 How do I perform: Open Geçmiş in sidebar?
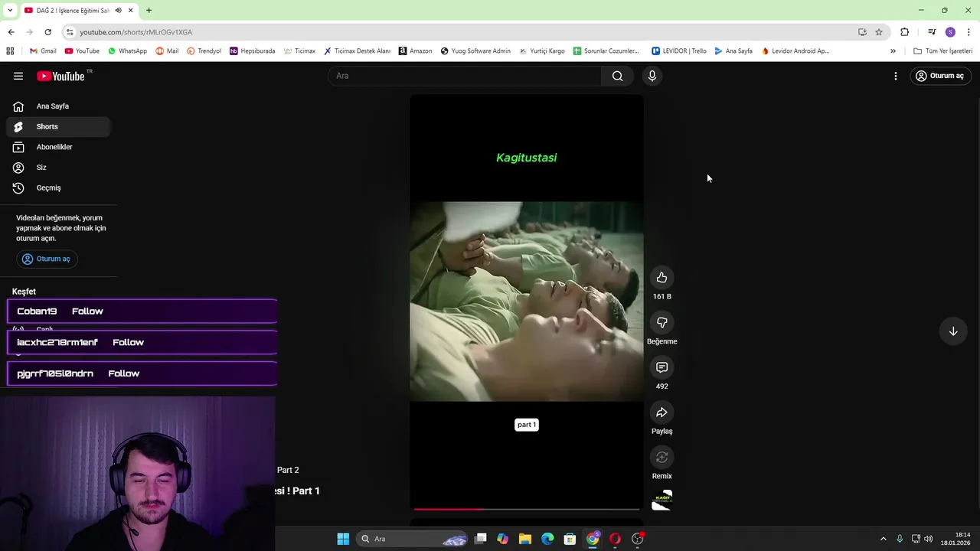pos(58,187)
